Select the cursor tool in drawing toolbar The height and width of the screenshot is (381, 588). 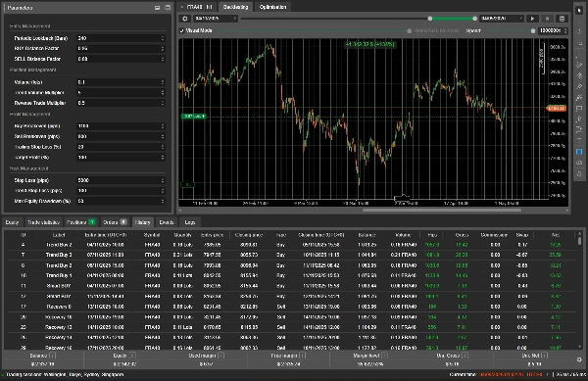(579, 11)
